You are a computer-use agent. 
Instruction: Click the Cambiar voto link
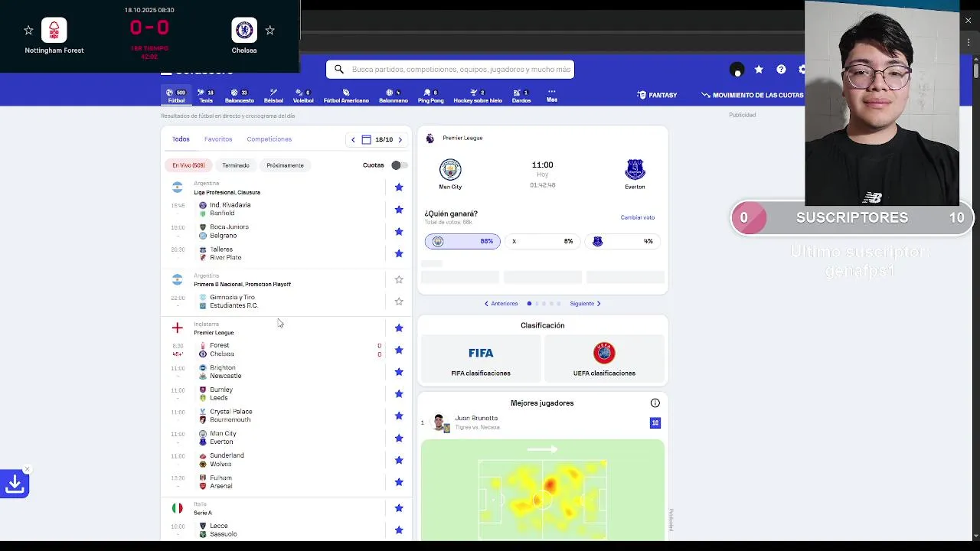pos(638,217)
